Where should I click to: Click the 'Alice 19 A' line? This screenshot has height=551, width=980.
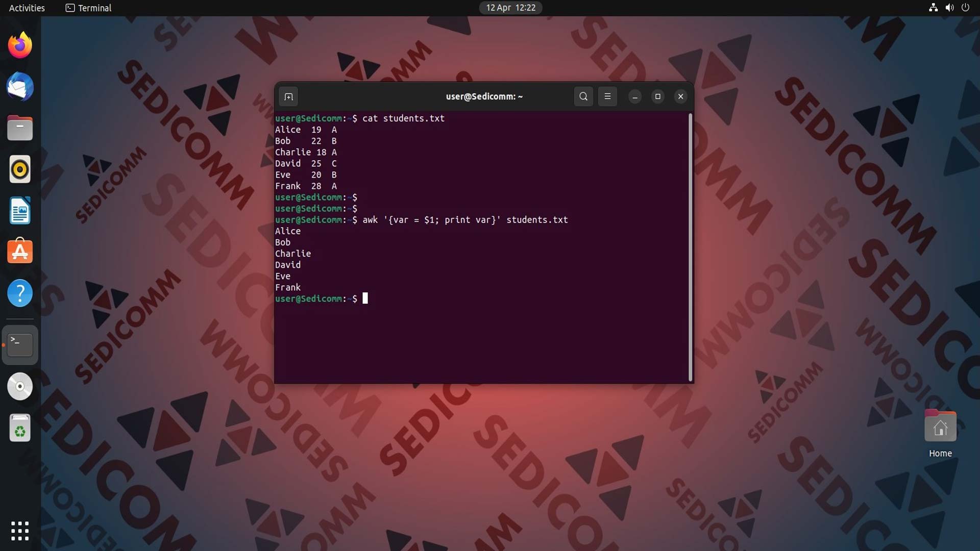(x=306, y=130)
